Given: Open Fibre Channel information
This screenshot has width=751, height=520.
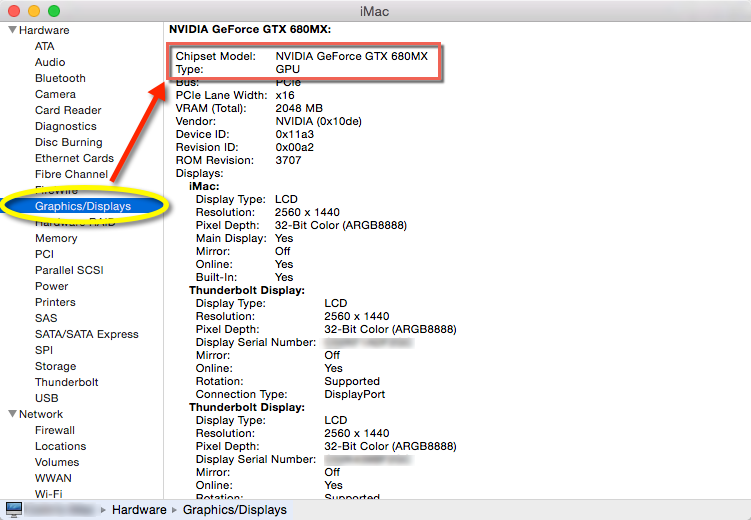Looking at the screenshot, I should pos(71,174).
